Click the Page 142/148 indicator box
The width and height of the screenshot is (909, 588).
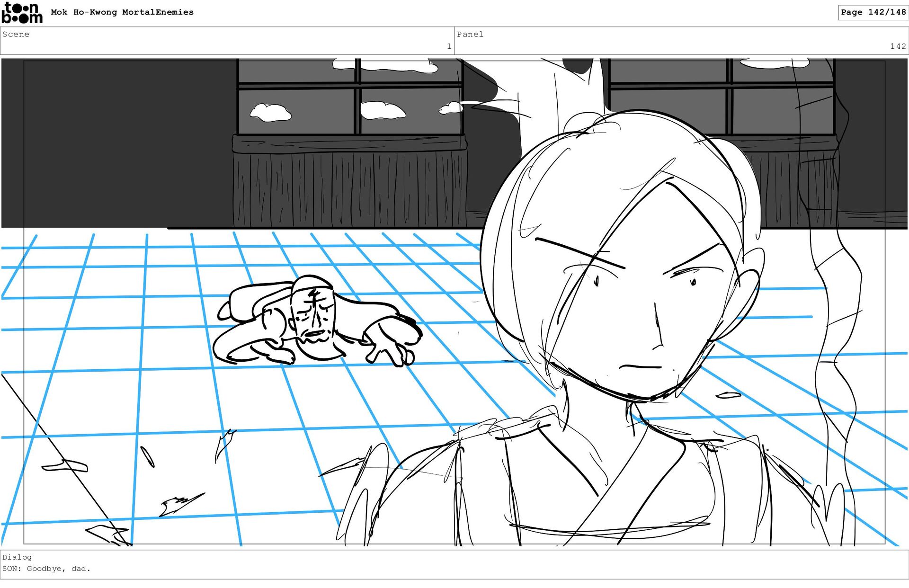pyautogui.click(x=873, y=12)
